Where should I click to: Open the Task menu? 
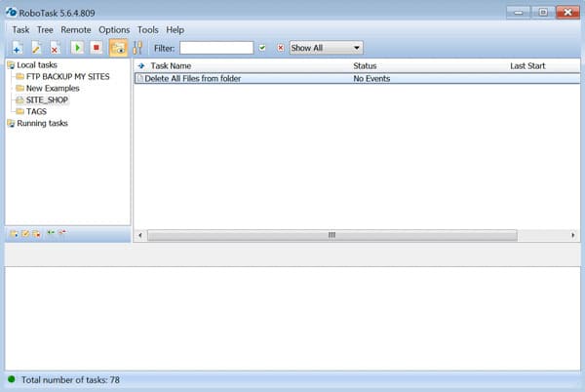point(20,30)
